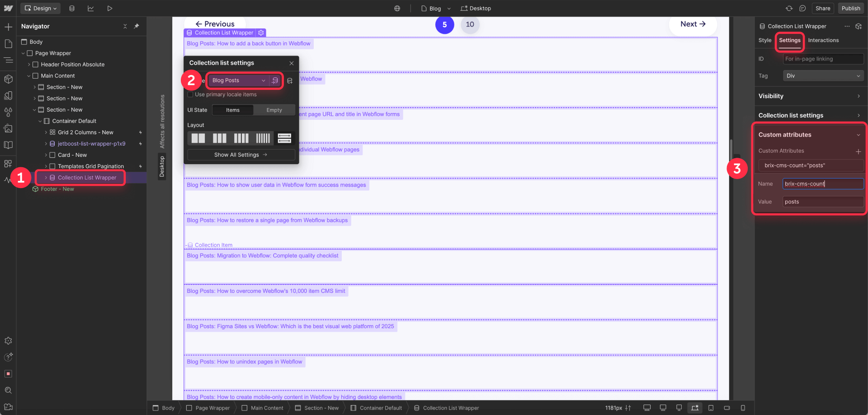Select the six-column layout icon
Screen dimensions: 868x415
(263, 138)
